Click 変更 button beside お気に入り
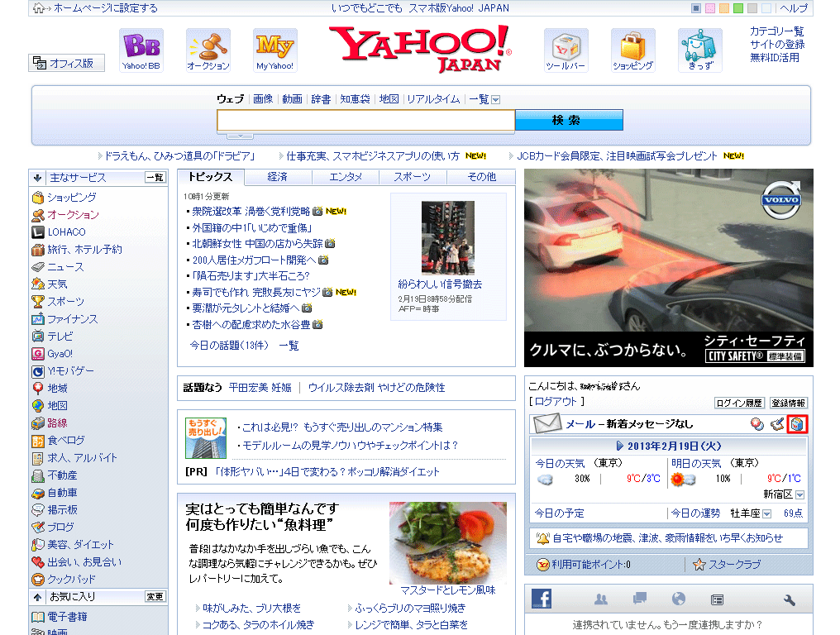The height and width of the screenshot is (635, 840). coord(155,596)
